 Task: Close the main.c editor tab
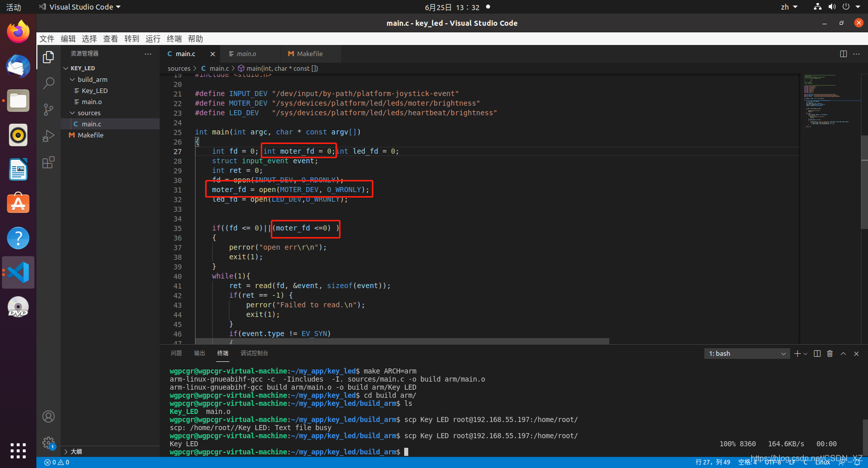[x=213, y=54]
